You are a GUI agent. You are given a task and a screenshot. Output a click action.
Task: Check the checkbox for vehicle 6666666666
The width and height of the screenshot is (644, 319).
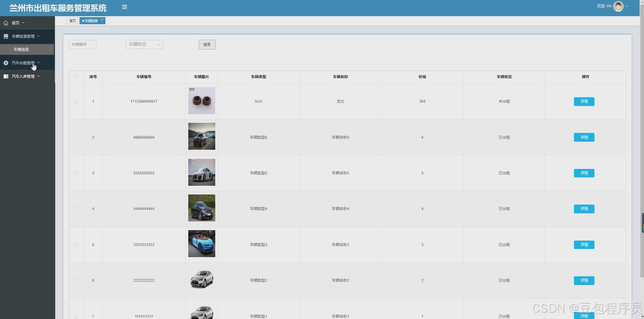pyautogui.click(x=76, y=137)
